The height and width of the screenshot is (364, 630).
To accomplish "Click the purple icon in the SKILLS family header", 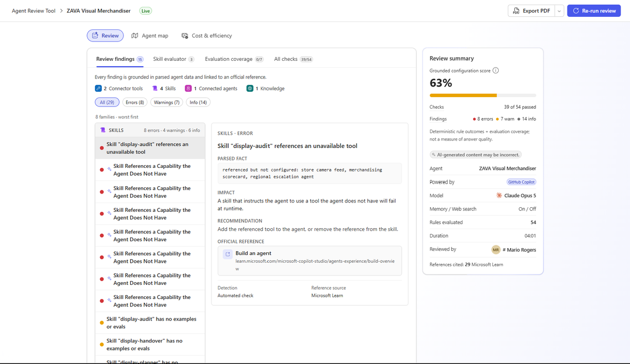I will pos(103,130).
